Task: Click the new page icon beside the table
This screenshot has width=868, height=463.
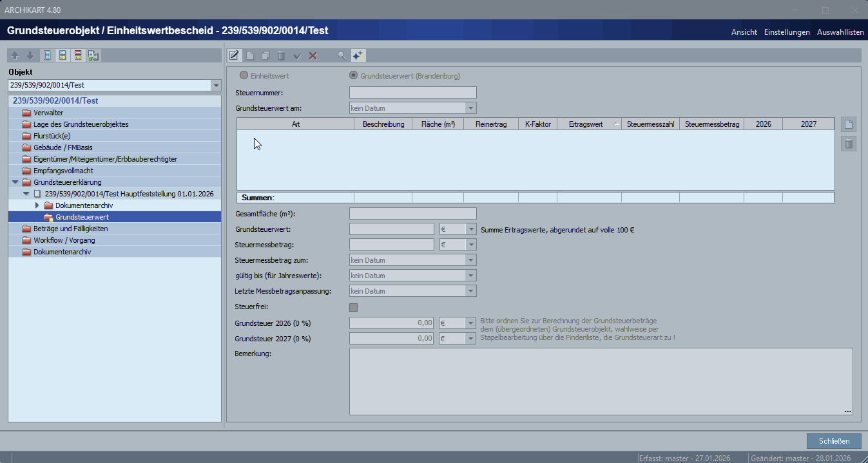Action: click(849, 124)
